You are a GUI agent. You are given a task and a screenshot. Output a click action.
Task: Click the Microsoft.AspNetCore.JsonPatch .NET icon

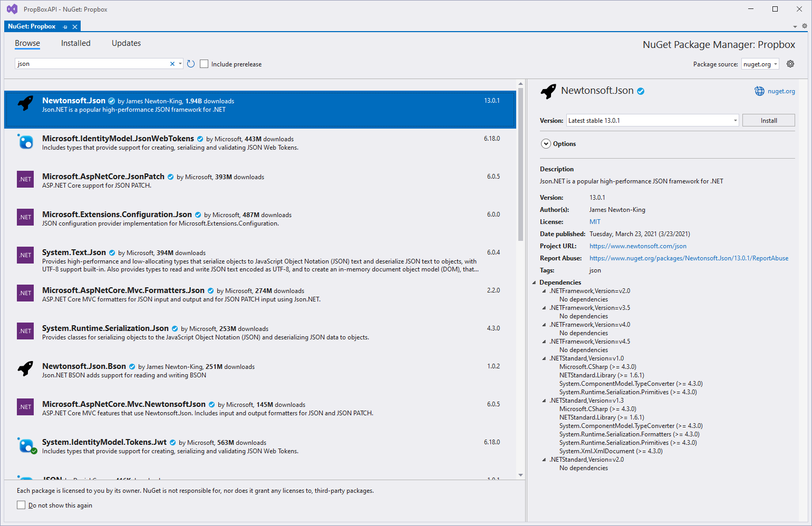25,179
